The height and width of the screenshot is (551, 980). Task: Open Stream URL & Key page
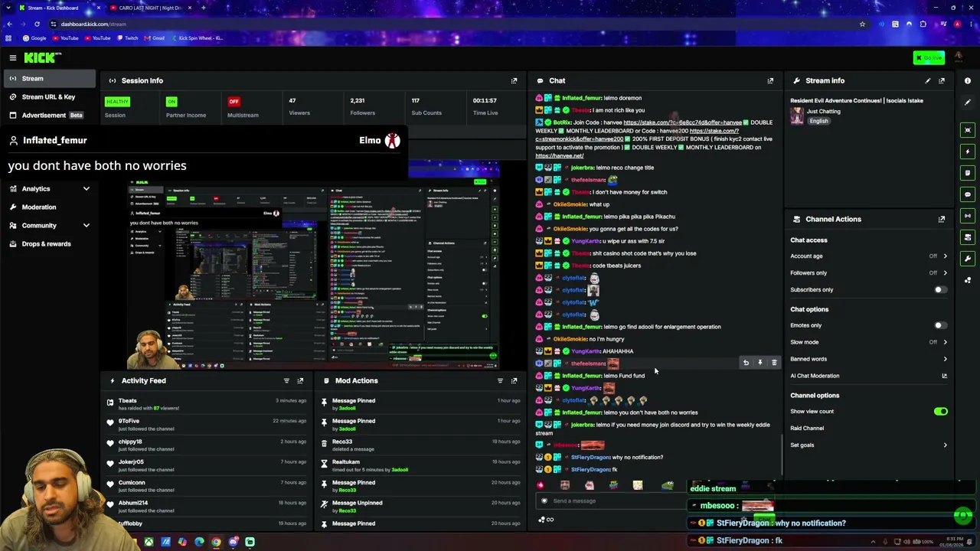[50, 97]
